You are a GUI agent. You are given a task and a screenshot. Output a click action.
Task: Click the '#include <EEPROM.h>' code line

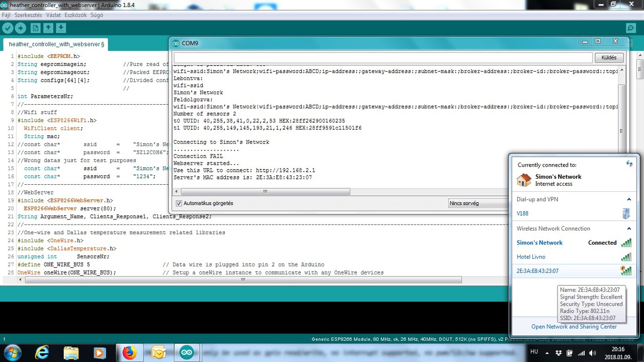[x=49, y=56]
